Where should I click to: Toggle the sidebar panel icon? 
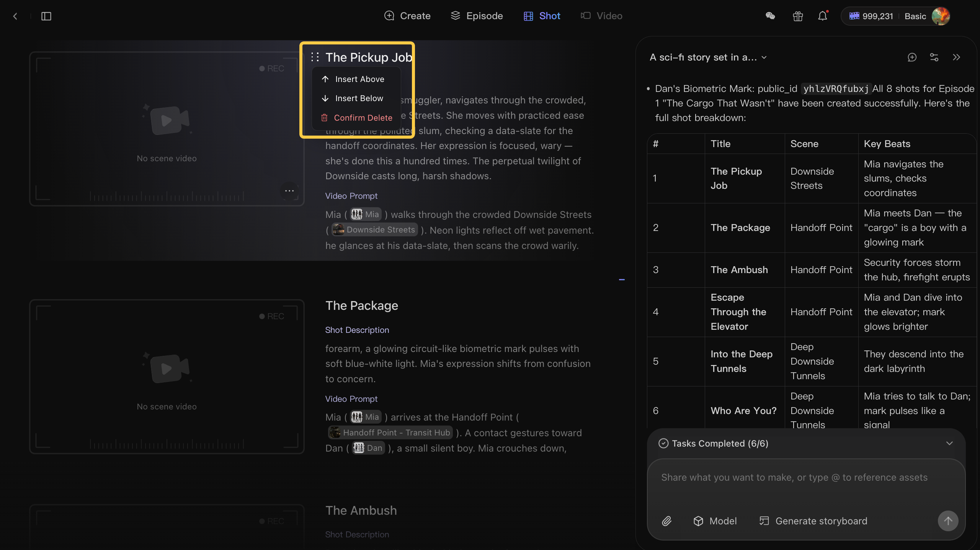46,16
